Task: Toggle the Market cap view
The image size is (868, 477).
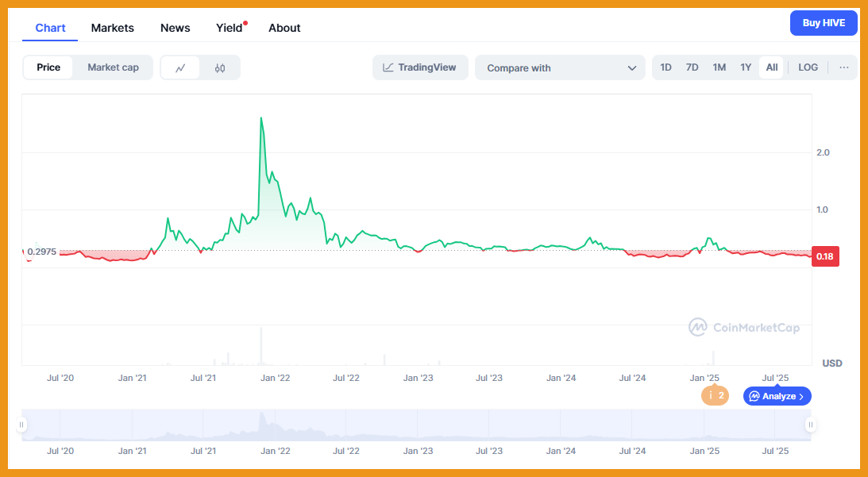Action: tap(113, 67)
